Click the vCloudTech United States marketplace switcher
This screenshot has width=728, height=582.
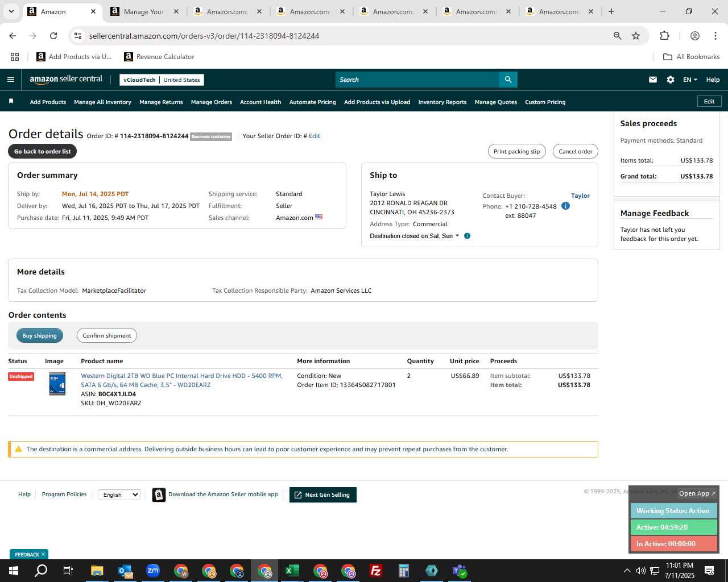tap(162, 80)
